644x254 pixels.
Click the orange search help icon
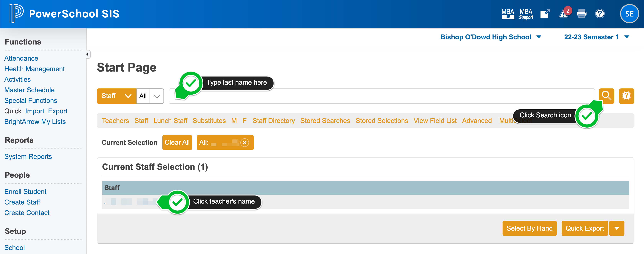point(626,96)
